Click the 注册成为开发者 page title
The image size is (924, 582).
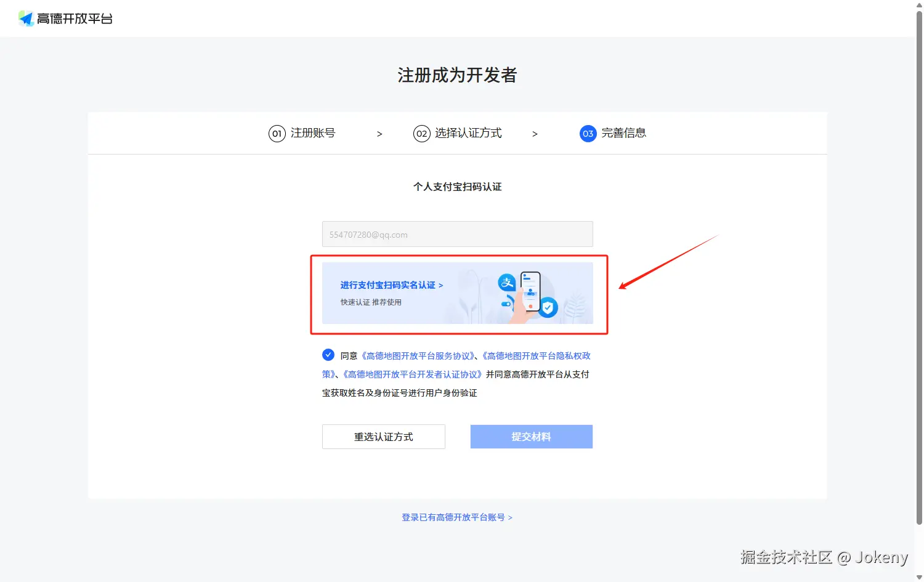457,75
